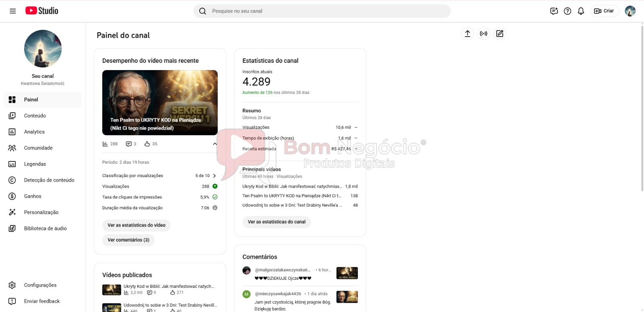
Task: Open published video title Udowodnij to sobie
Action: coord(170,305)
